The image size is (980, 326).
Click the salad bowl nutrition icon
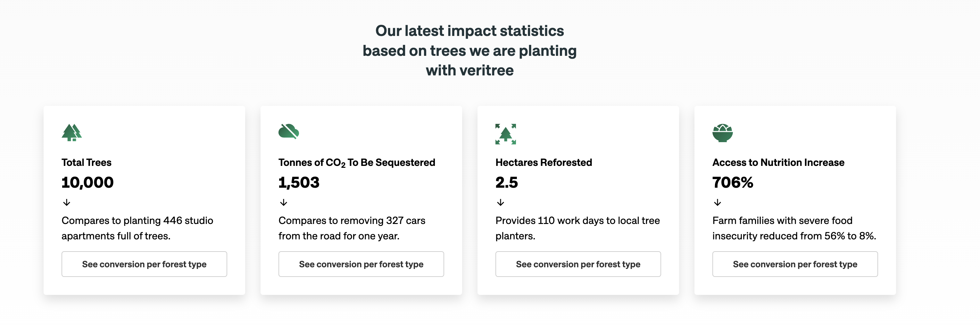pos(722,133)
